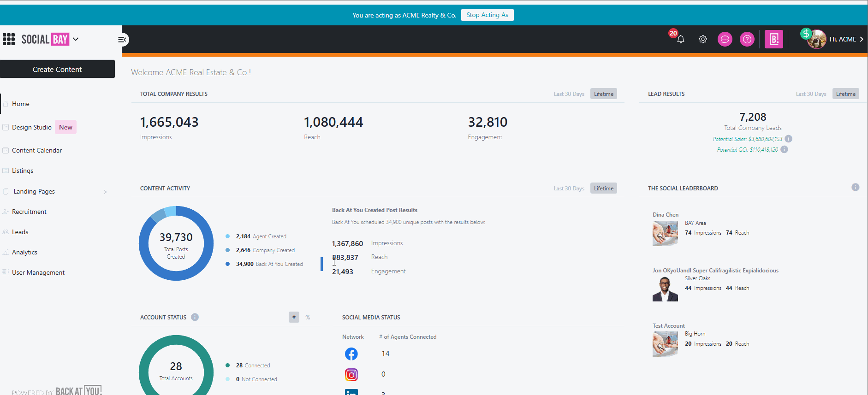Click the 1,080,444 Reach value
This screenshot has height=395, width=868.
tap(333, 122)
